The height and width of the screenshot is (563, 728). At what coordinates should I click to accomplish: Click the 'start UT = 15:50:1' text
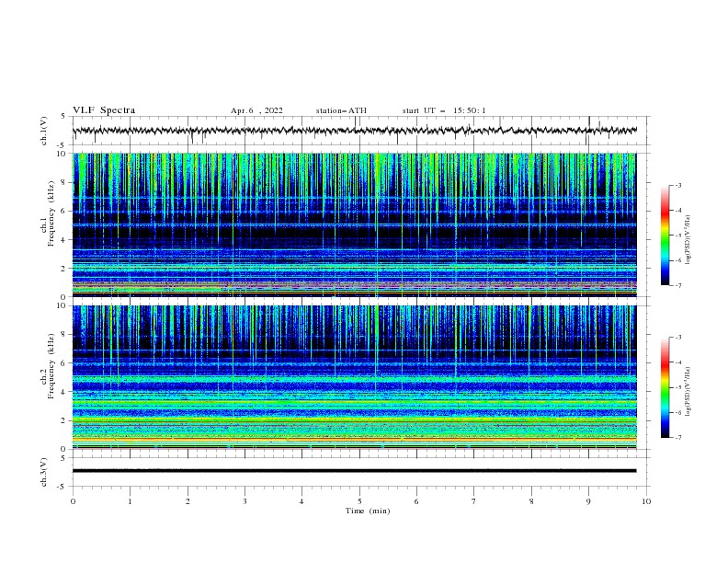point(444,110)
